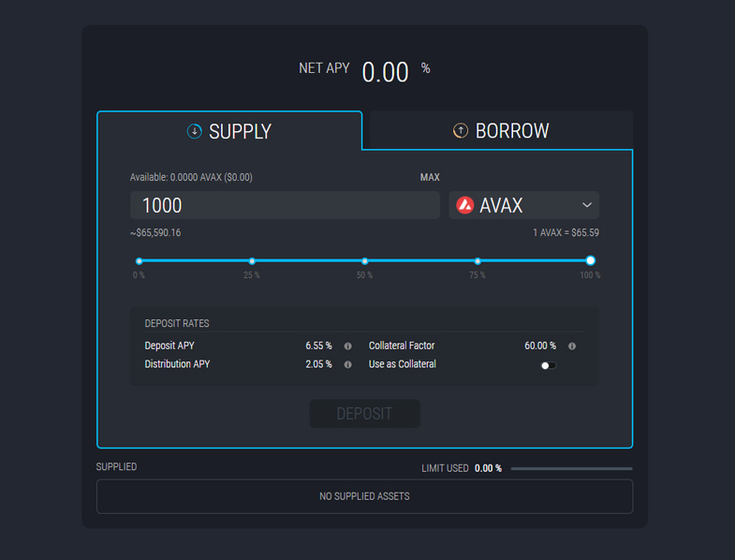Set the slider to the 75% point
Screen dimensions: 735x560
[x=478, y=261]
